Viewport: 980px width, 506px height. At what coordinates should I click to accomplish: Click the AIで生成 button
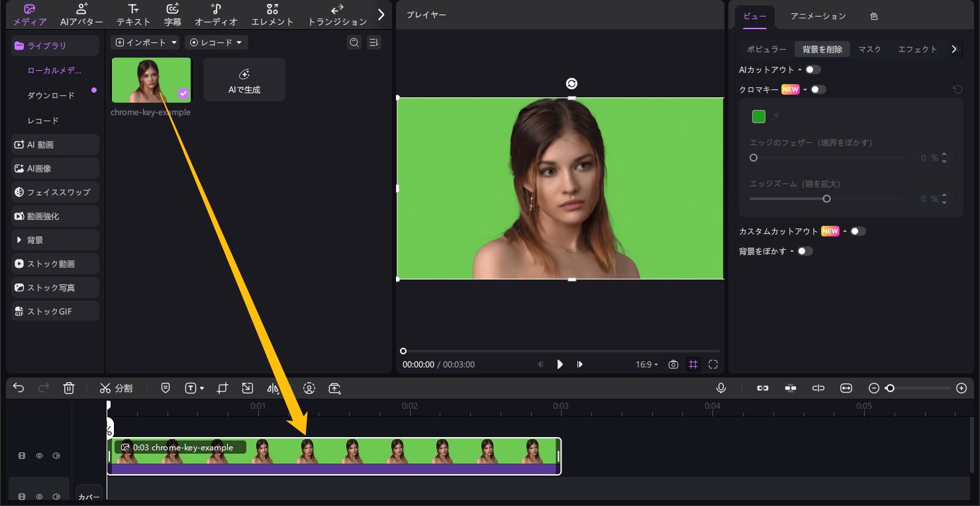[x=244, y=80]
